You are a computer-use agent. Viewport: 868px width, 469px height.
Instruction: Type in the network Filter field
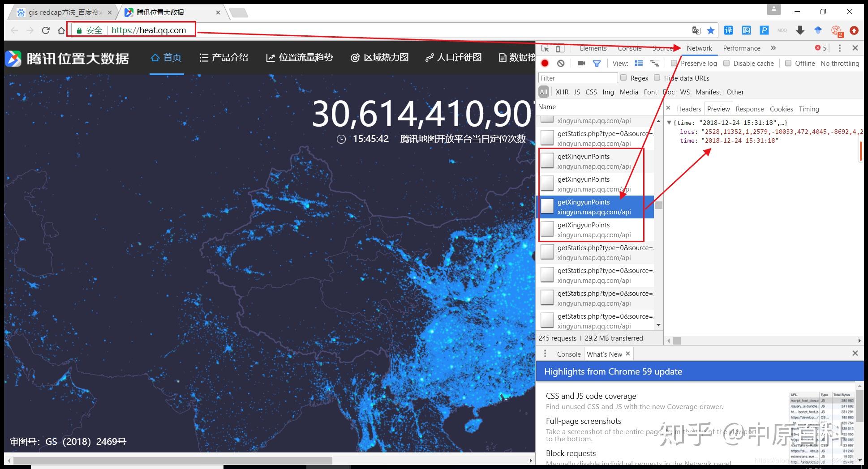point(577,77)
